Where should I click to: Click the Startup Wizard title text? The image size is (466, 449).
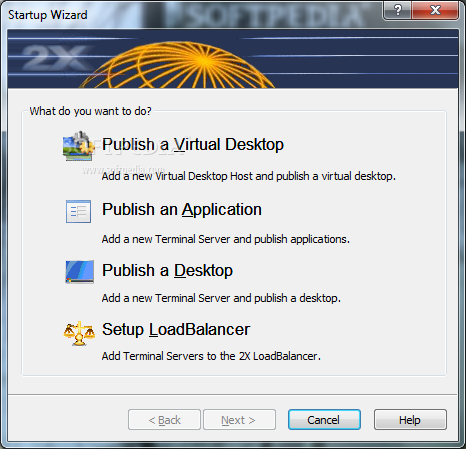click(x=48, y=15)
